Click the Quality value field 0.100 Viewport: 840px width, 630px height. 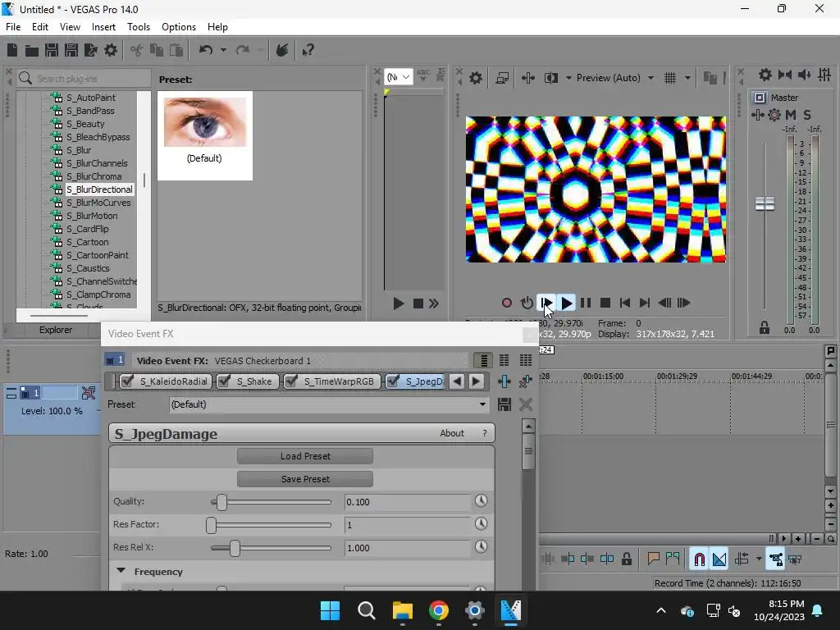[x=408, y=502]
